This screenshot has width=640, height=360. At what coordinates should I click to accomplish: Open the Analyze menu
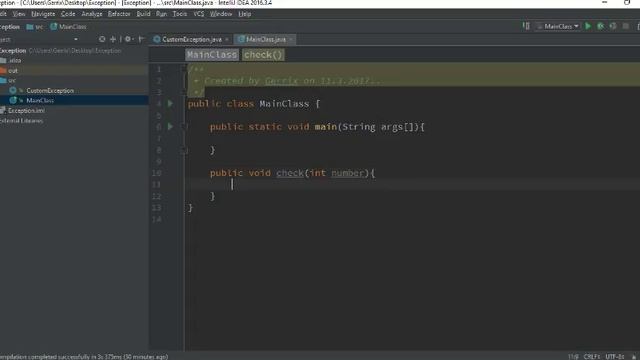coord(92,14)
